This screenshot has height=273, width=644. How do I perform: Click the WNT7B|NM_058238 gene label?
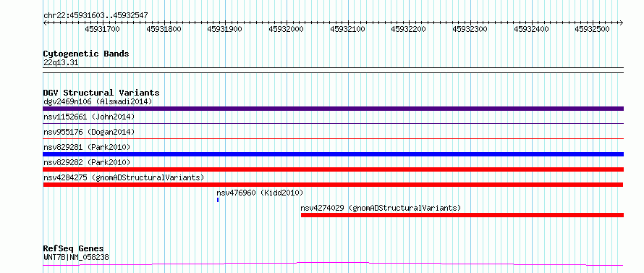[x=77, y=258]
